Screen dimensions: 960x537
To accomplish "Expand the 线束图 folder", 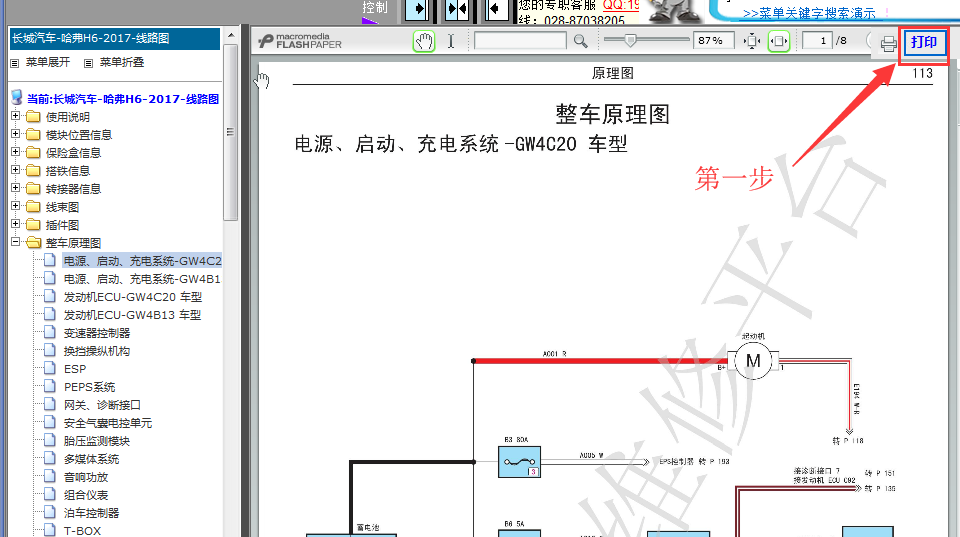I will point(16,206).
